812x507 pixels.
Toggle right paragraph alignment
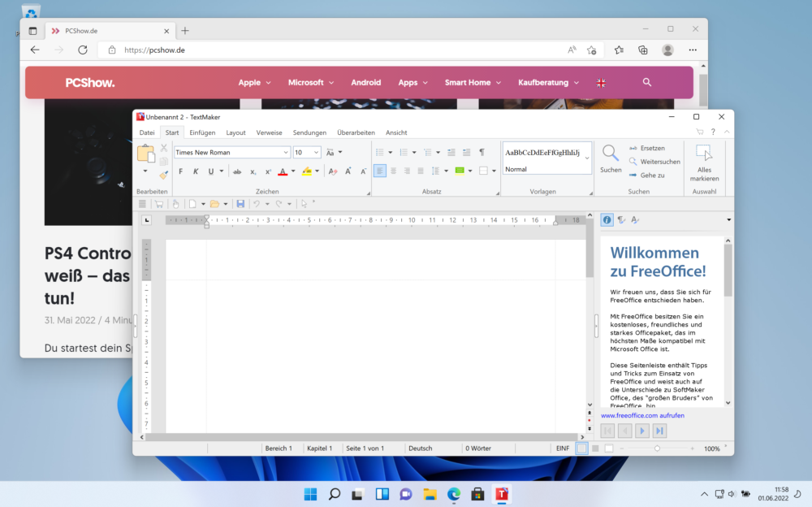coord(407,171)
